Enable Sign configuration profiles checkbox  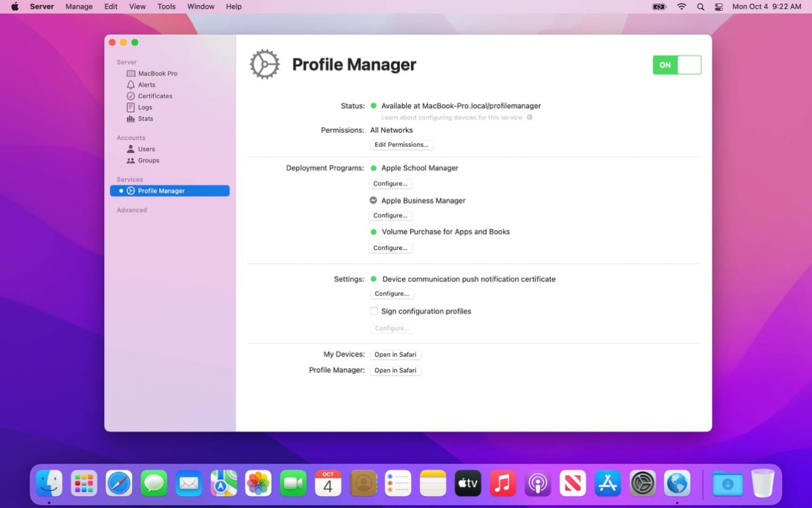click(374, 311)
